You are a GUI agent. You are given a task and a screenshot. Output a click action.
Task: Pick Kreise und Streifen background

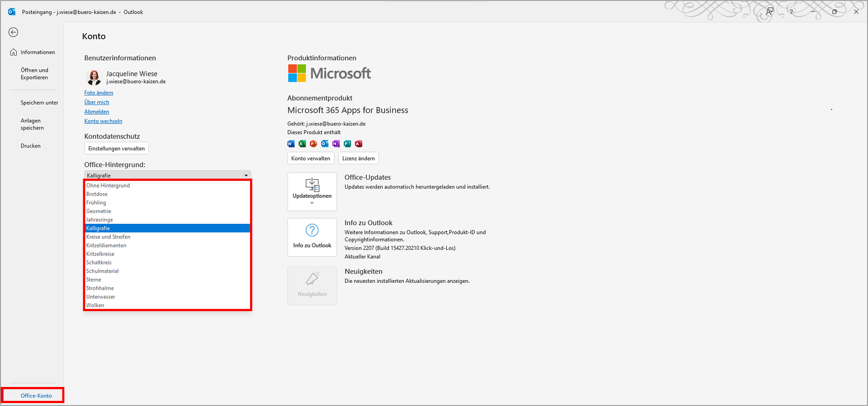point(168,237)
